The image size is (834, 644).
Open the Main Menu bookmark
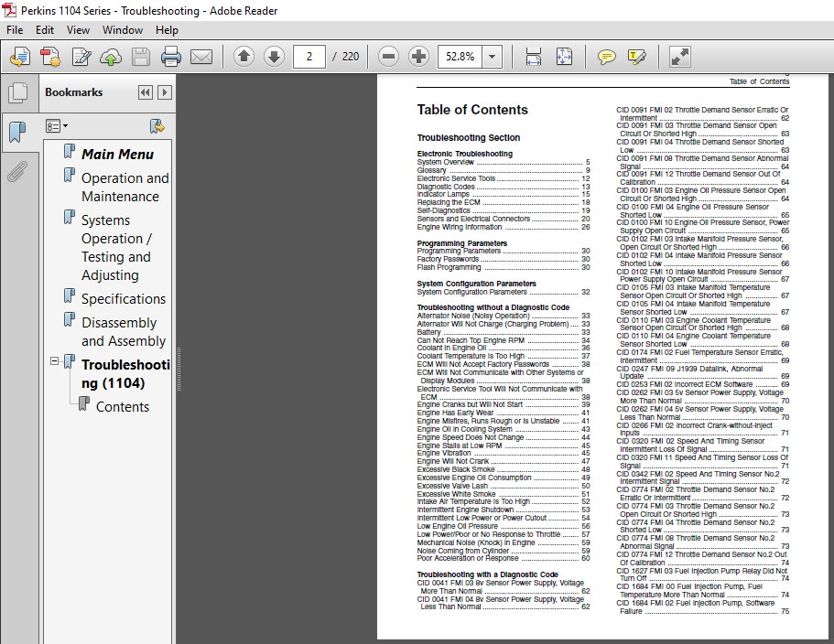[x=117, y=154]
